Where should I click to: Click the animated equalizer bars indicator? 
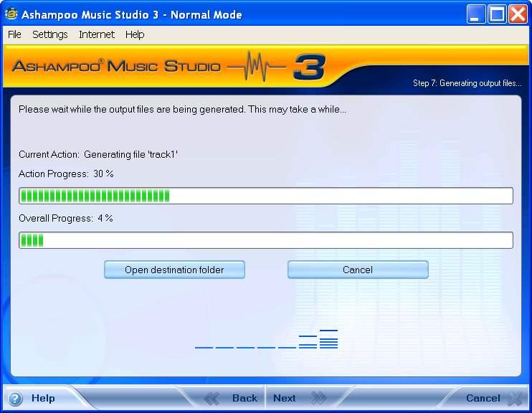(x=266, y=339)
